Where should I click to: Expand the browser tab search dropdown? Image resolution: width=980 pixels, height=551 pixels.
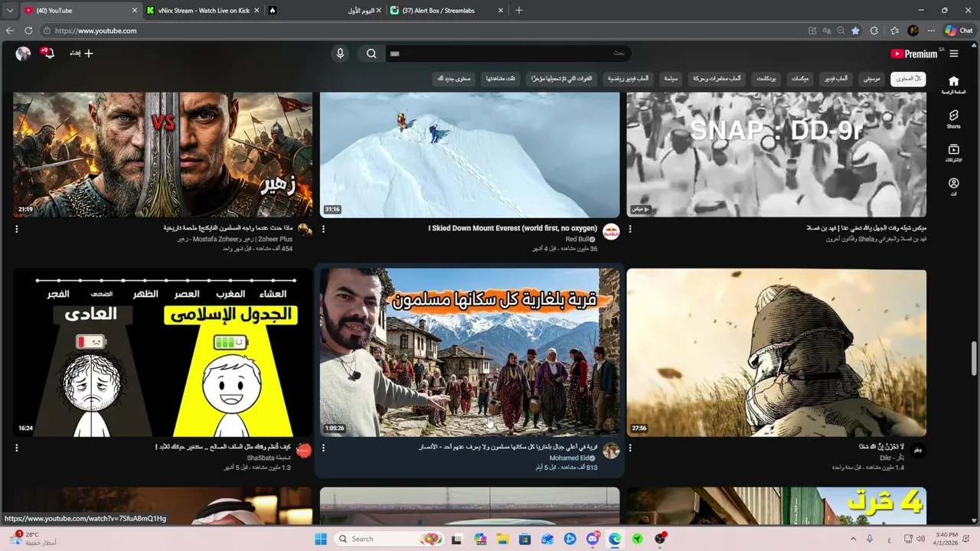(x=9, y=11)
